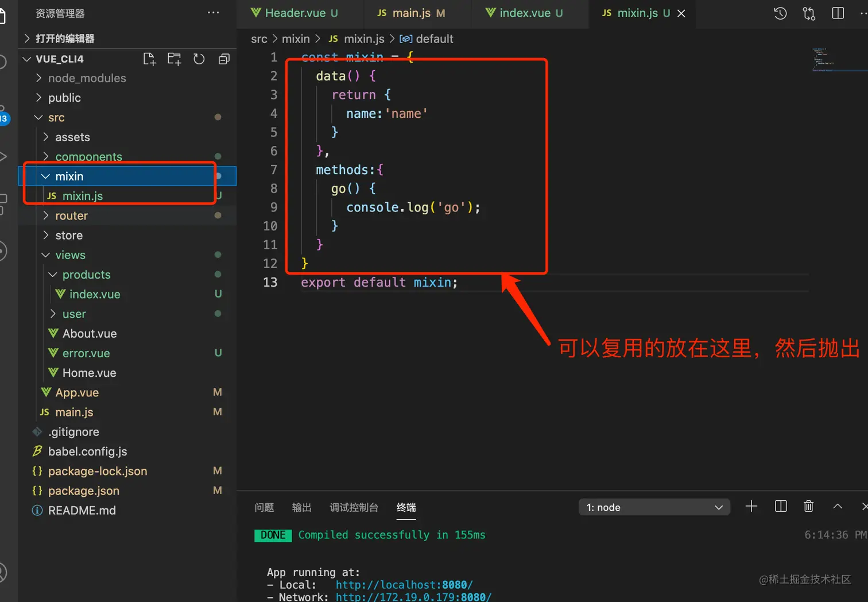Click the console.log('go') code line
Screen dimensions: 868x602
413,207
